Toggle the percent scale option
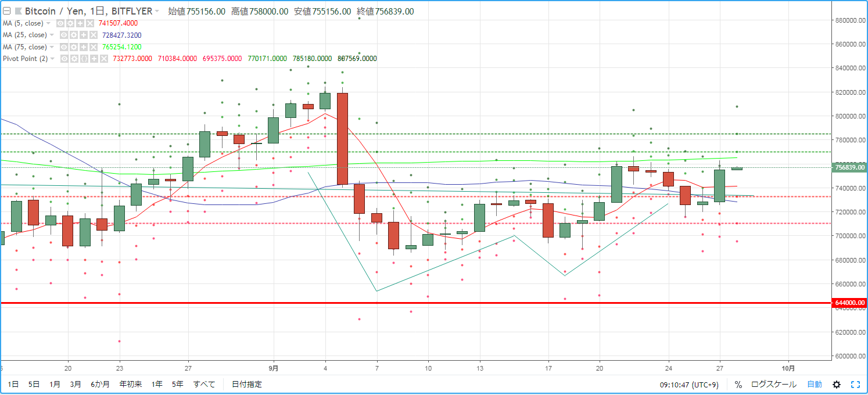Viewport: 868px width, 395px height. (738, 385)
